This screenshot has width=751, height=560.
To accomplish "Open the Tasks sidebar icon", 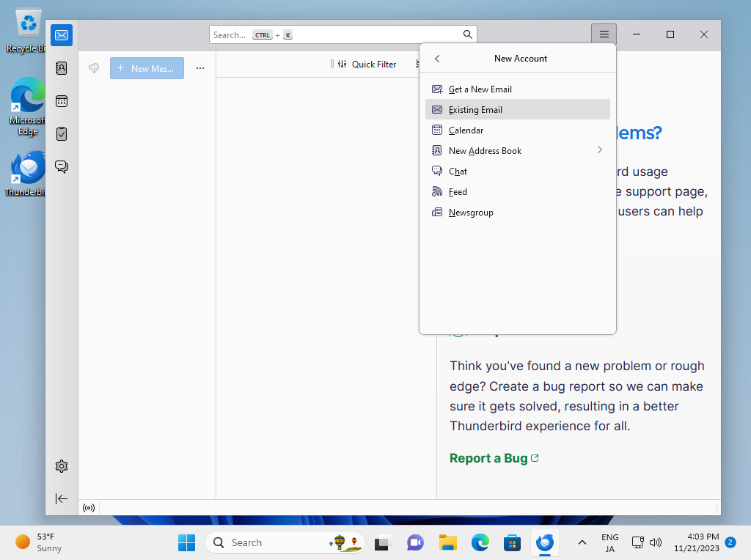I will tap(61, 133).
